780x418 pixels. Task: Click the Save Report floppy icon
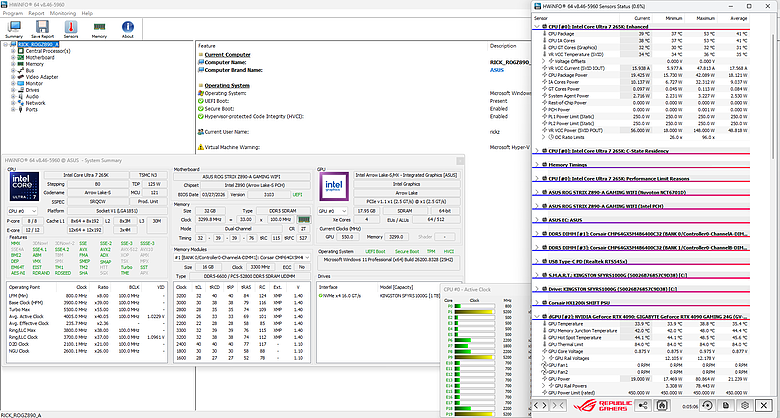42,29
